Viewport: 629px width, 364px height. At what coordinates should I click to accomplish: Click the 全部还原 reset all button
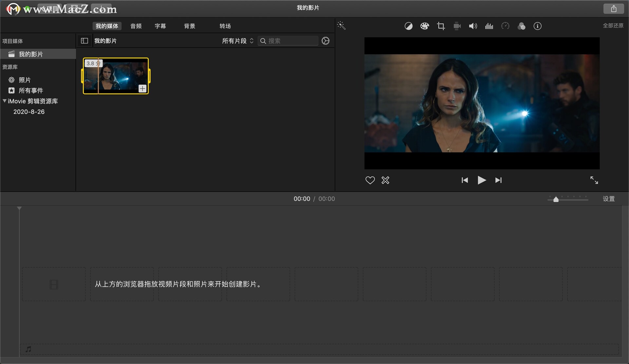[613, 26]
